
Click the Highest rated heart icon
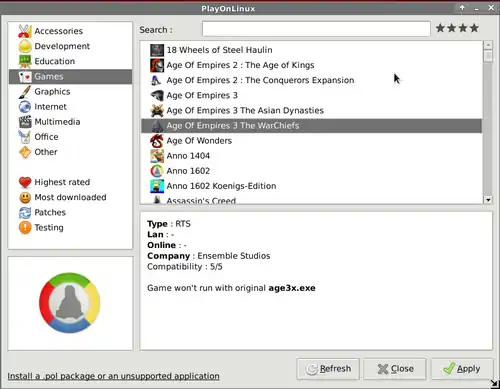[x=25, y=182]
